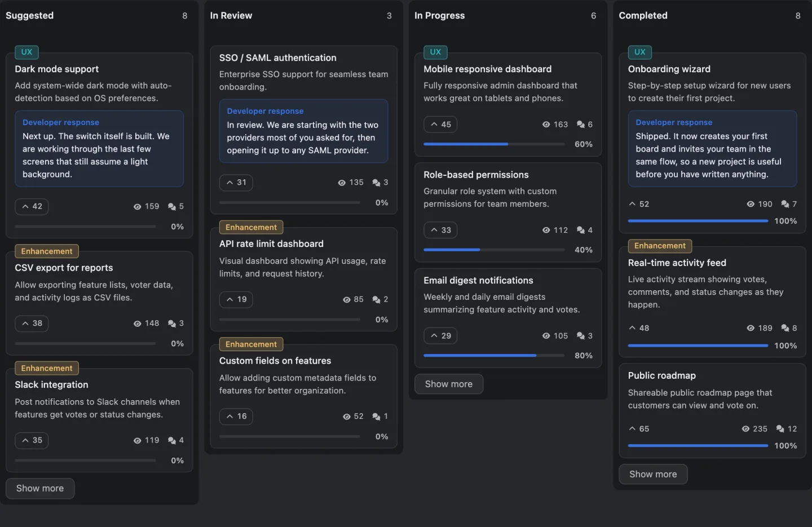Click the Completed column header
The width and height of the screenshot is (812, 527).
coord(643,15)
